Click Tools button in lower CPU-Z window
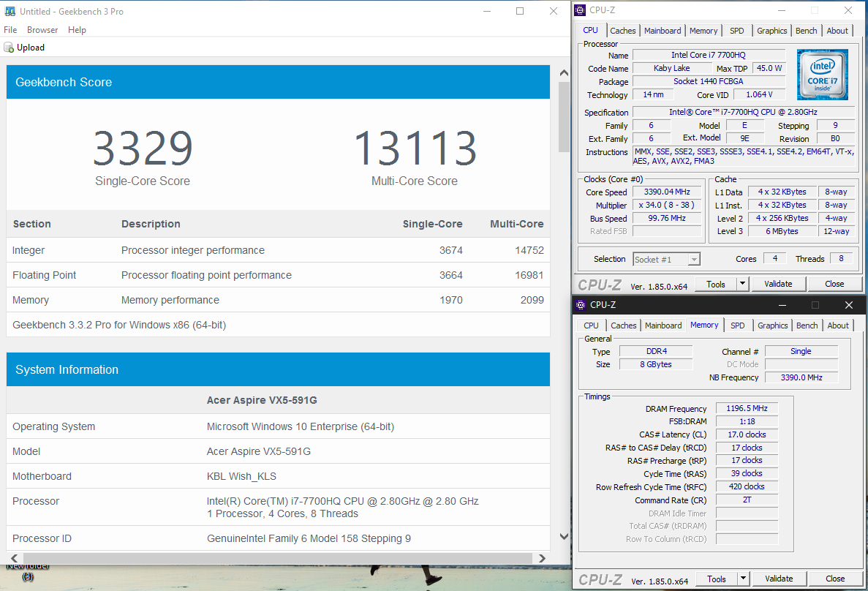Viewport: 868px width, 591px height. coord(716,579)
